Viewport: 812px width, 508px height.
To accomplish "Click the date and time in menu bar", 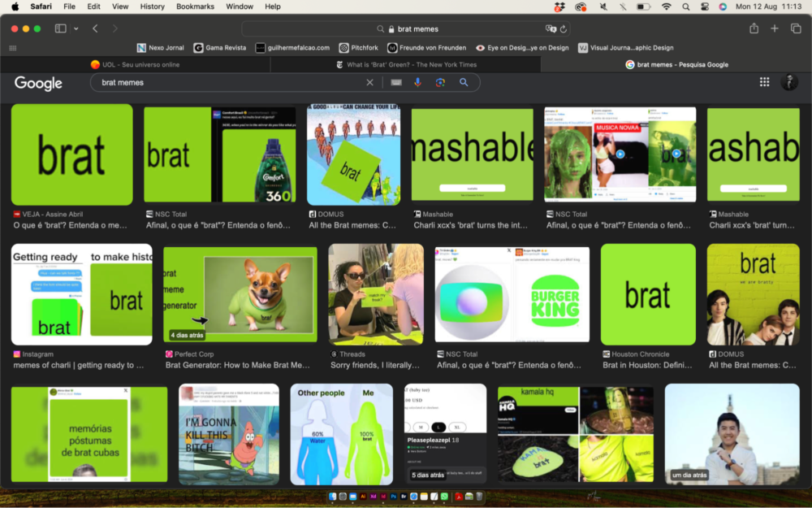I will [x=768, y=7].
